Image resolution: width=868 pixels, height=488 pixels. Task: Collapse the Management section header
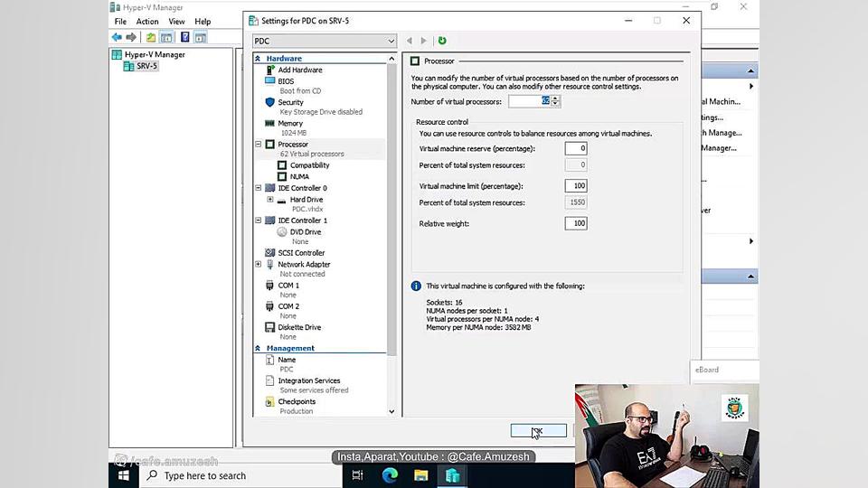coord(258,348)
